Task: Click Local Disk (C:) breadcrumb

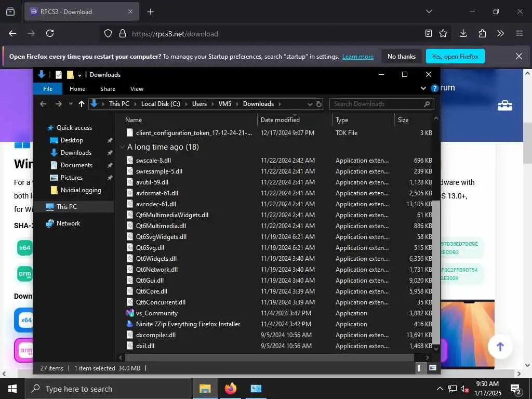Action: coord(161,104)
